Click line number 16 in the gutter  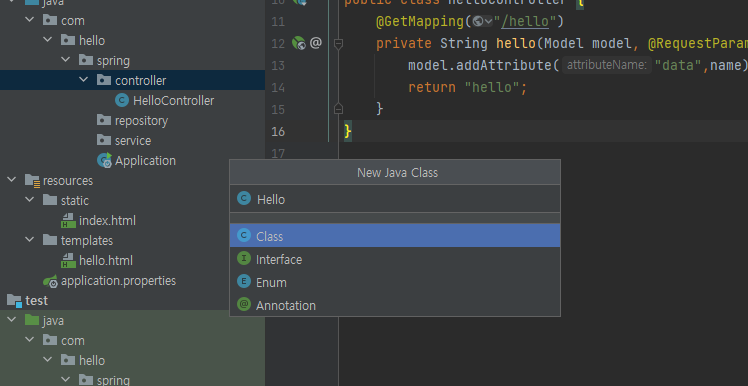point(278,131)
